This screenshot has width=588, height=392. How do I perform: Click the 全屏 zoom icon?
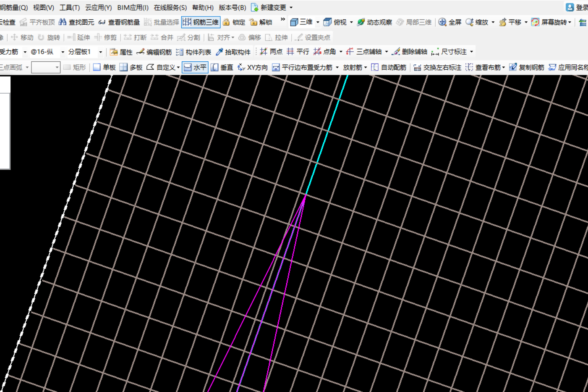[442, 22]
